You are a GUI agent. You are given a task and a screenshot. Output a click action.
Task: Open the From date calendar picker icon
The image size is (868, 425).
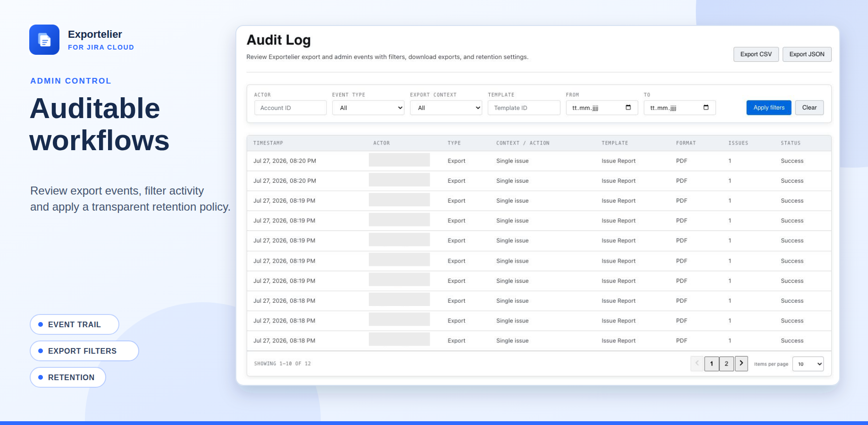click(628, 108)
